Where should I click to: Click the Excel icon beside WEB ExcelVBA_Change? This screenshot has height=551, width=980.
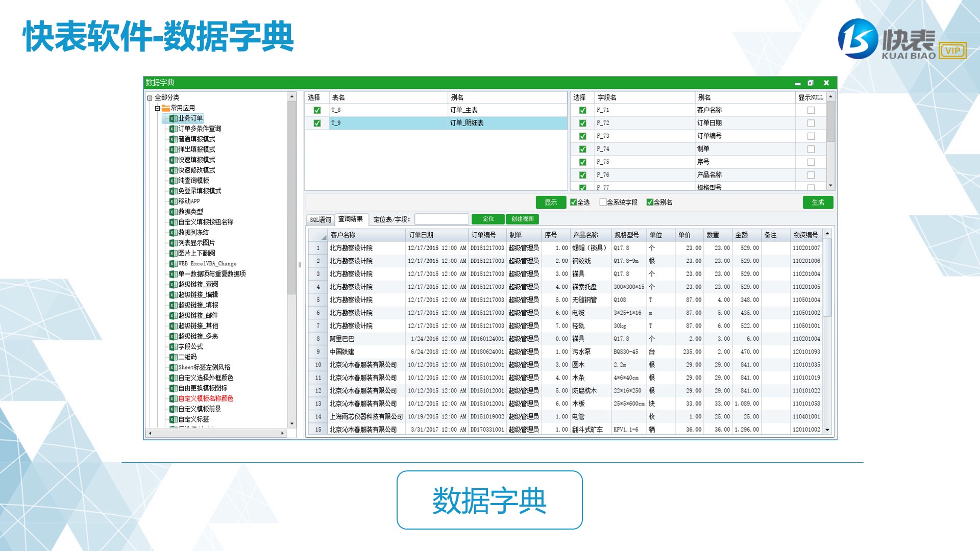point(173,264)
